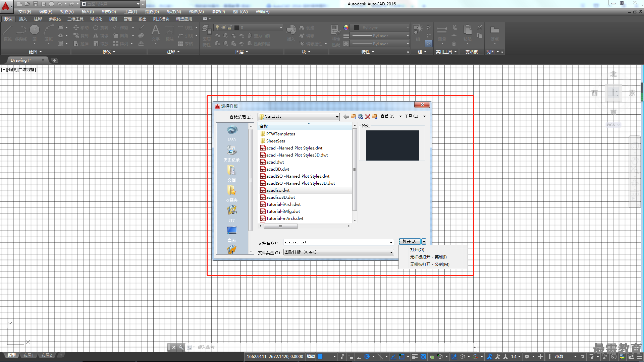Screen dimensions: 644x362
Task: Toggle 2D object snap in status bar
Action: pyautogui.click(x=401, y=357)
